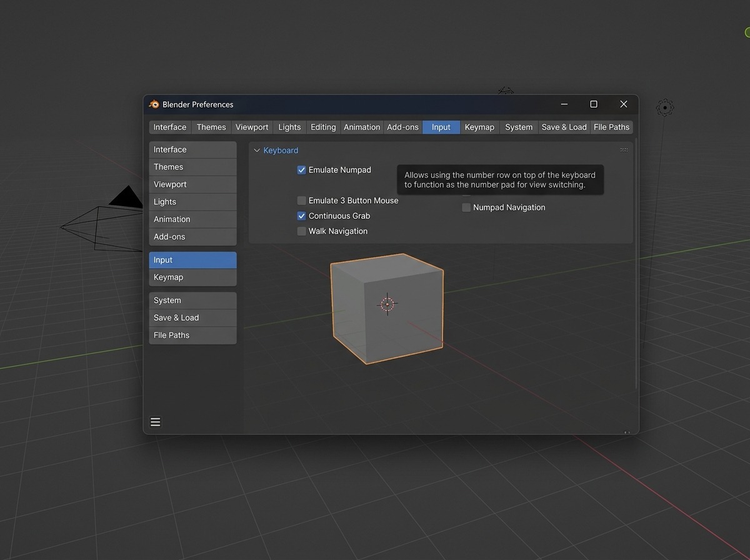Disable the Emulate Numpad checkbox
Screen dimensions: 750x560
[301, 170]
